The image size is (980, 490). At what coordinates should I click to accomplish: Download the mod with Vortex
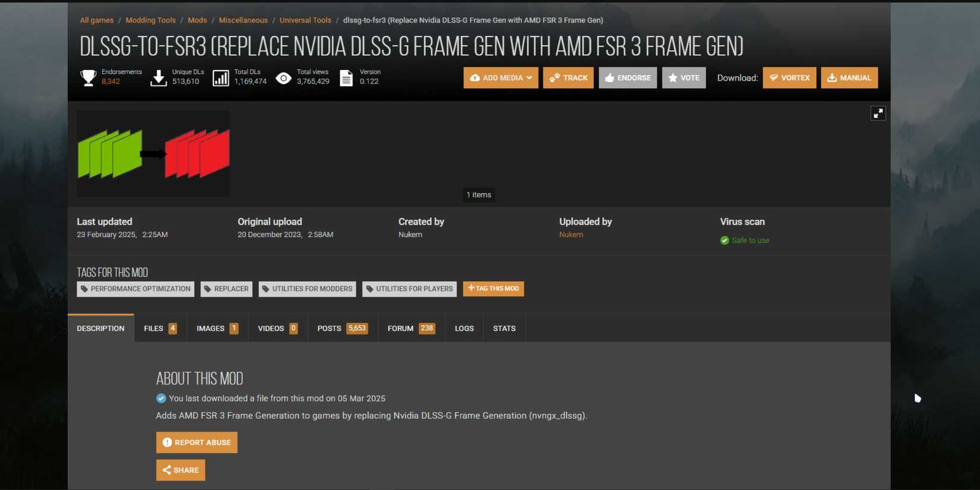[x=789, y=78]
